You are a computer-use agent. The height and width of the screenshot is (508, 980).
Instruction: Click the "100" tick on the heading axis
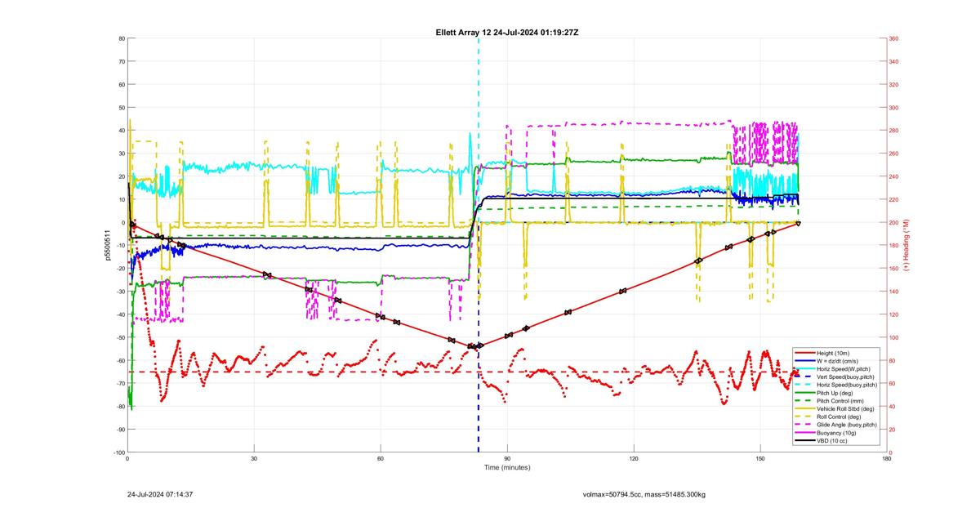tap(894, 337)
